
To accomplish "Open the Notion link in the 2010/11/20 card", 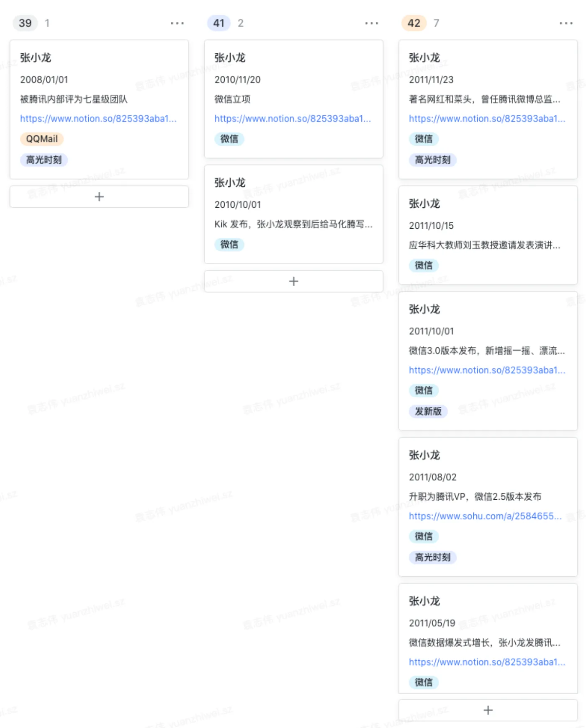I will [293, 119].
